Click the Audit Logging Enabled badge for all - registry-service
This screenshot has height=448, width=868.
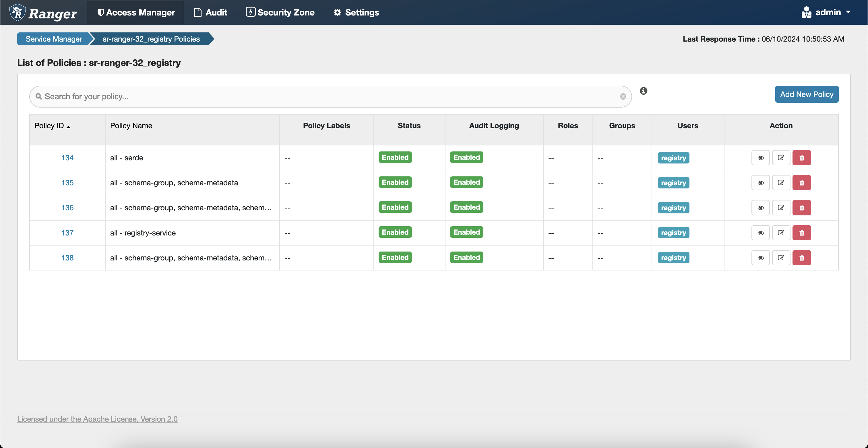(466, 232)
